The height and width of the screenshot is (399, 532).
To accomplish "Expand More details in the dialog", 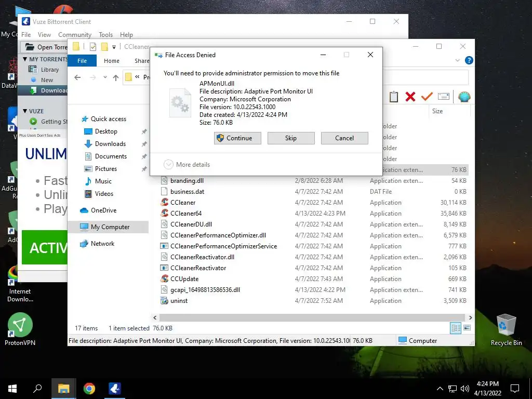I will [187, 165].
